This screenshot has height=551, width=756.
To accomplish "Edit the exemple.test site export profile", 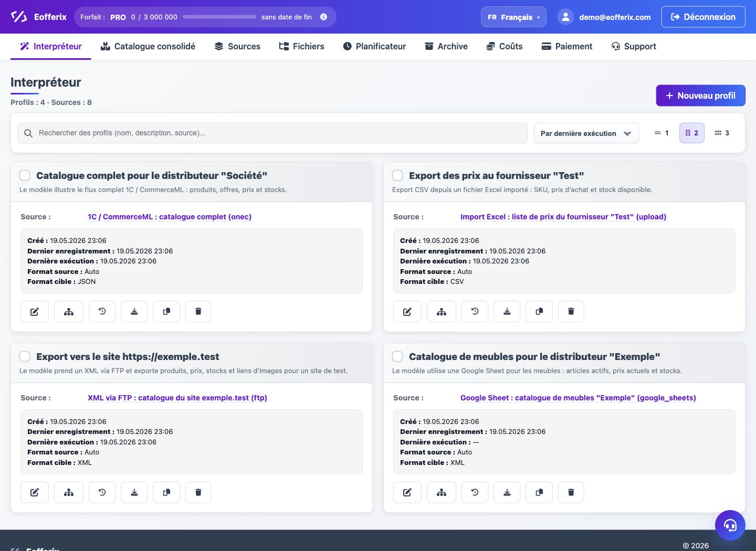I will point(35,492).
